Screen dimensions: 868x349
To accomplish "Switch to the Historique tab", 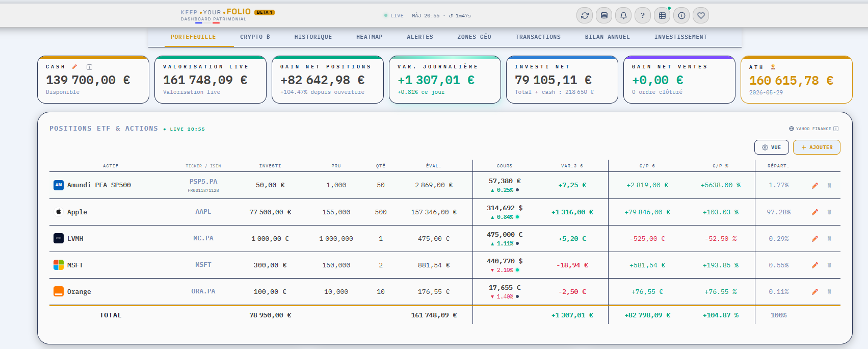I will pyautogui.click(x=313, y=37).
